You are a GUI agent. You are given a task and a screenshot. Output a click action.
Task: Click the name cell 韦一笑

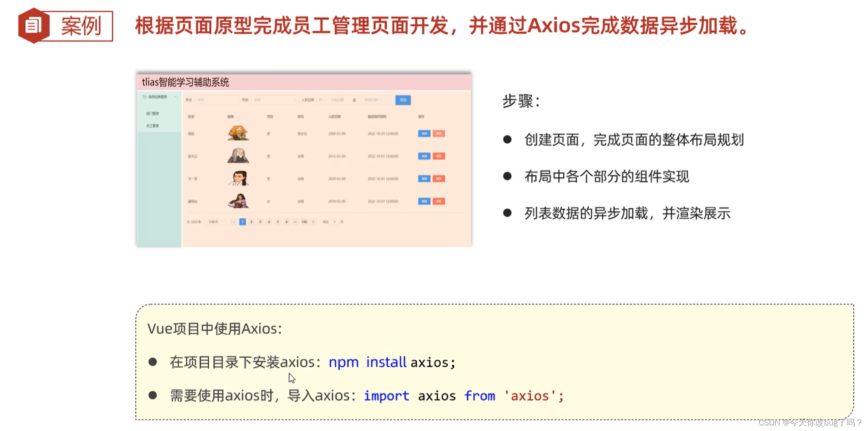coord(192,179)
